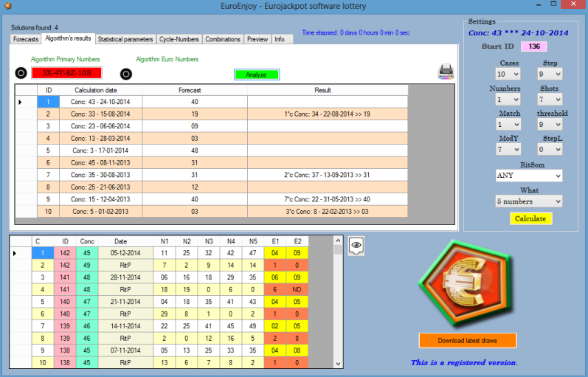Click the app icon in title bar
The image size is (588, 377).
[7, 6]
